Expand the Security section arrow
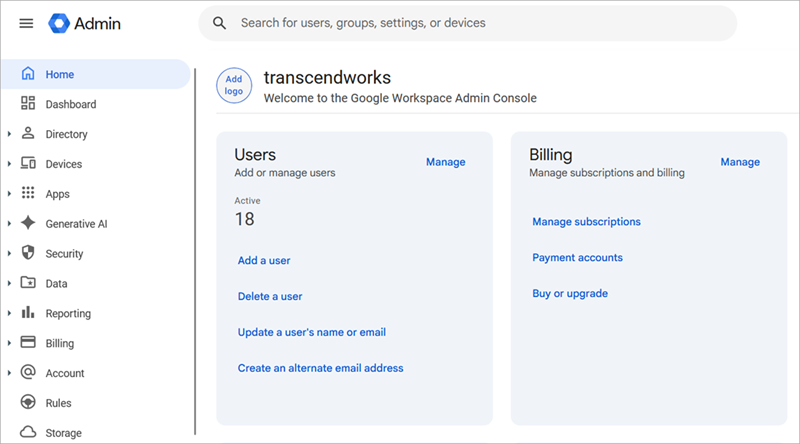800x444 pixels. tap(9, 254)
